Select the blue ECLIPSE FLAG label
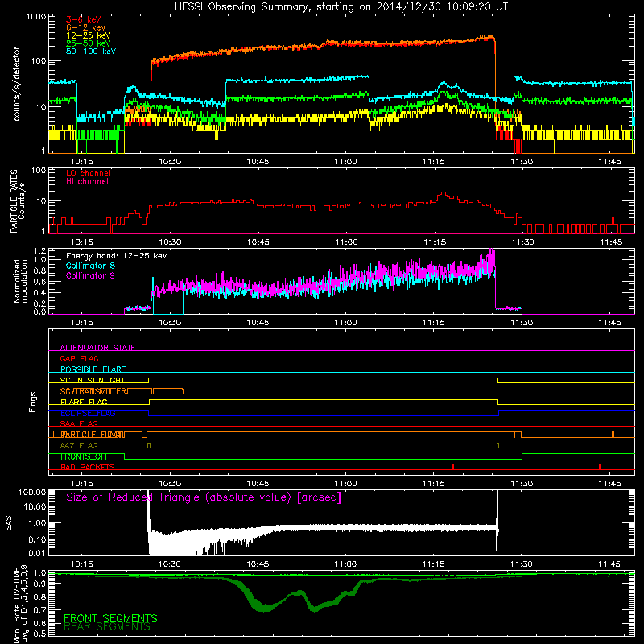 click(x=88, y=413)
